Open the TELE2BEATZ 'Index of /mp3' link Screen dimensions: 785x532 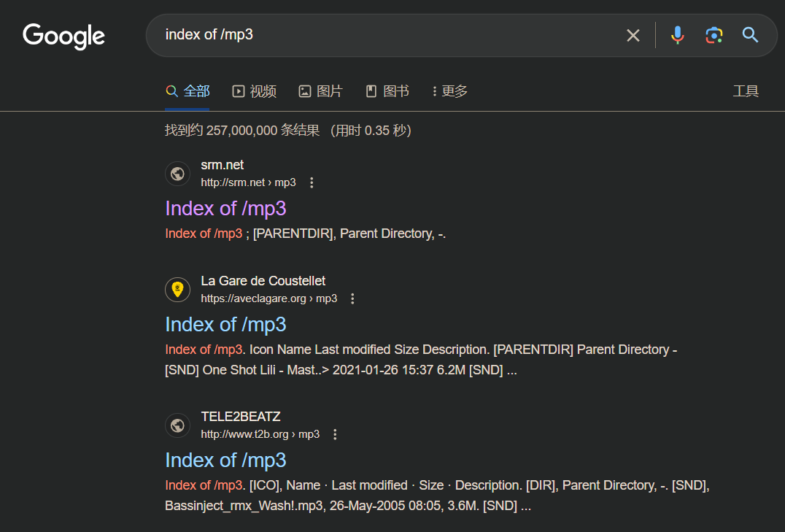tap(225, 460)
